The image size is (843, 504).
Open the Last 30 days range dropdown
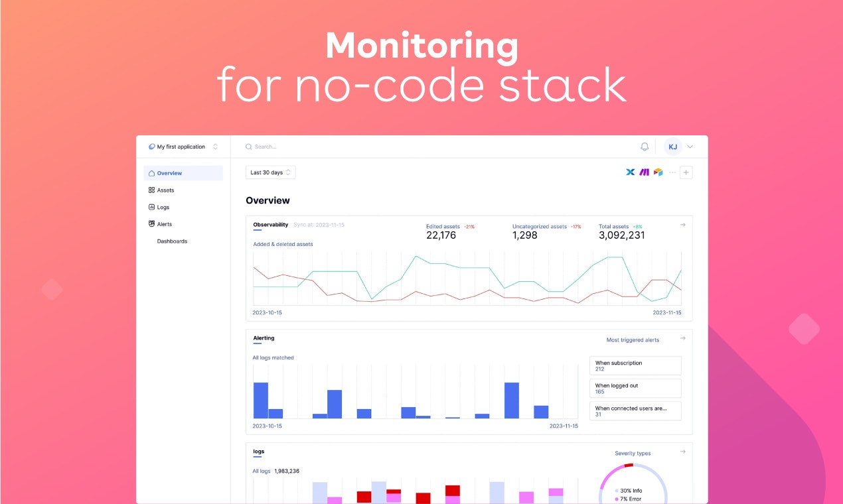[x=270, y=172]
